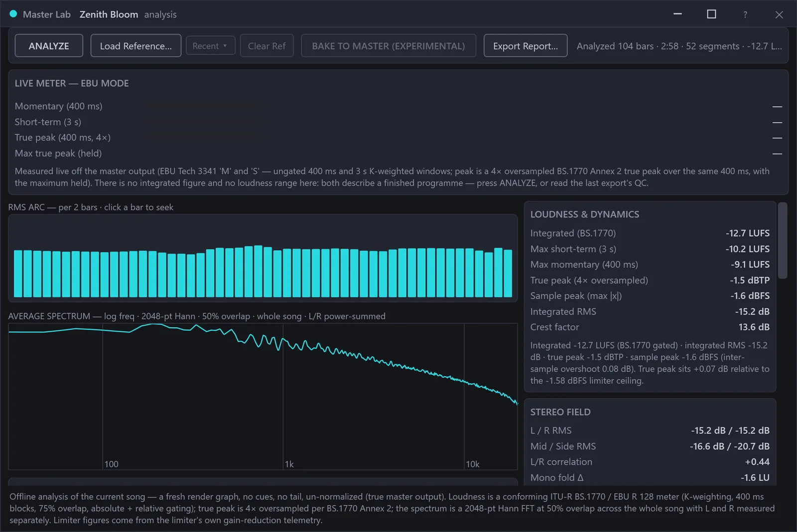Viewport: 797px width, 532px height.
Task: Minimize the Master Lab window
Action: click(677, 14)
